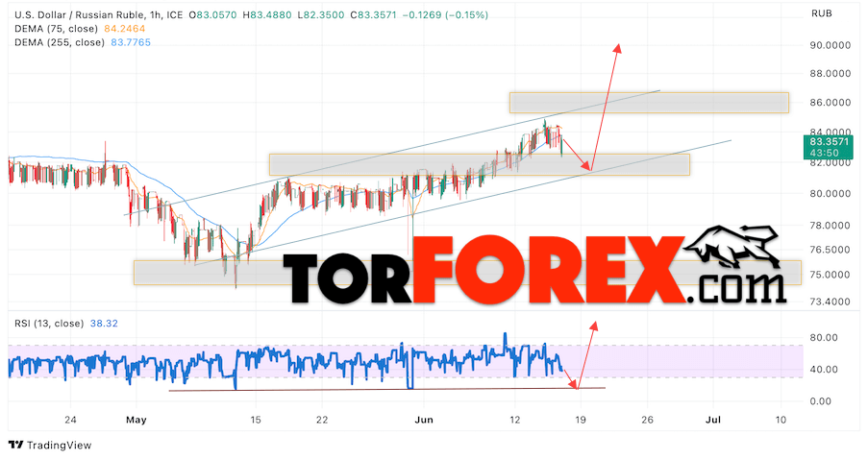The width and height of the screenshot is (868, 459).
Task: Click the DEMA 75 value 84.2464
Action: [x=125, y=29]
